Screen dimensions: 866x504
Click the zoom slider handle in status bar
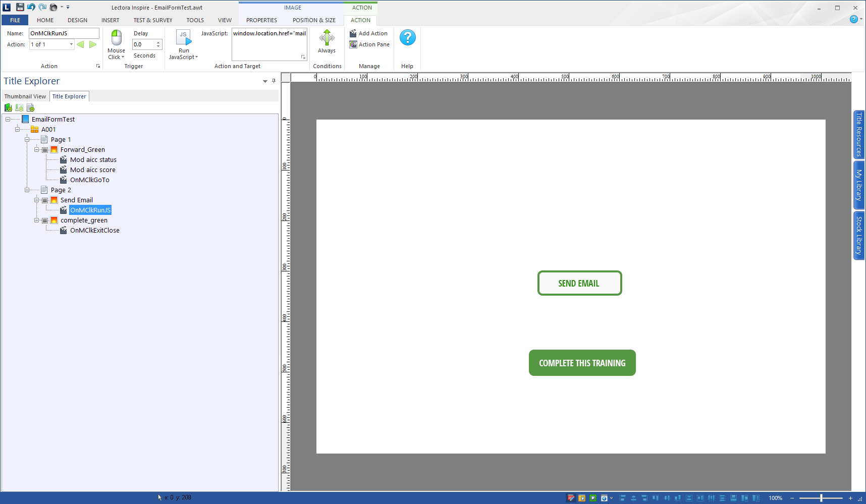click(x=821, y=498)
